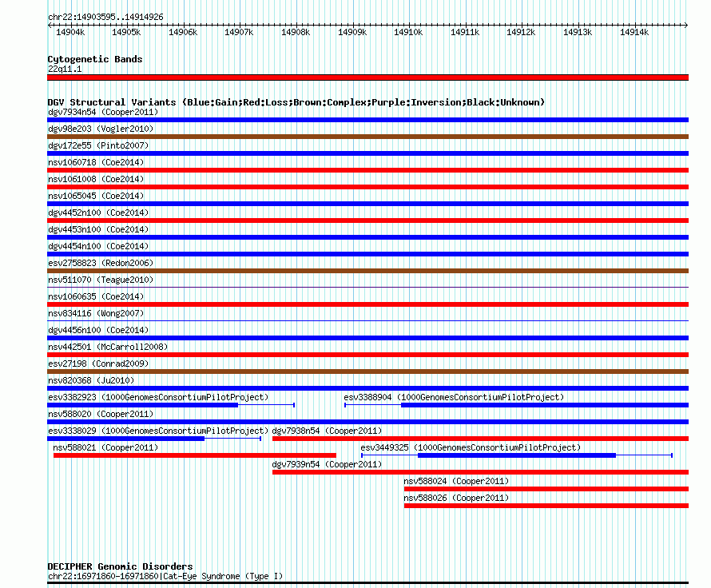Screen dimensions: 711x588
Task: Click nsv834116 (Wong2007) label
Action: (x=96, y=313)
